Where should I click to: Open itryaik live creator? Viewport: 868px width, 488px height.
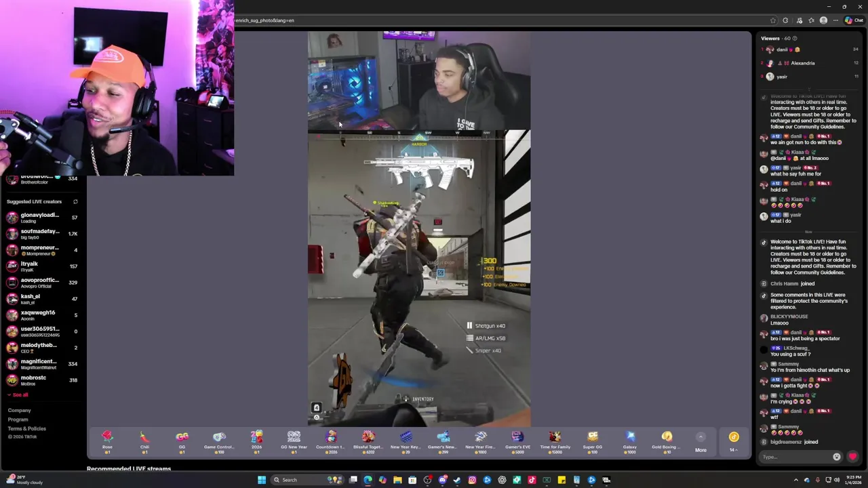tap(42, 266)
